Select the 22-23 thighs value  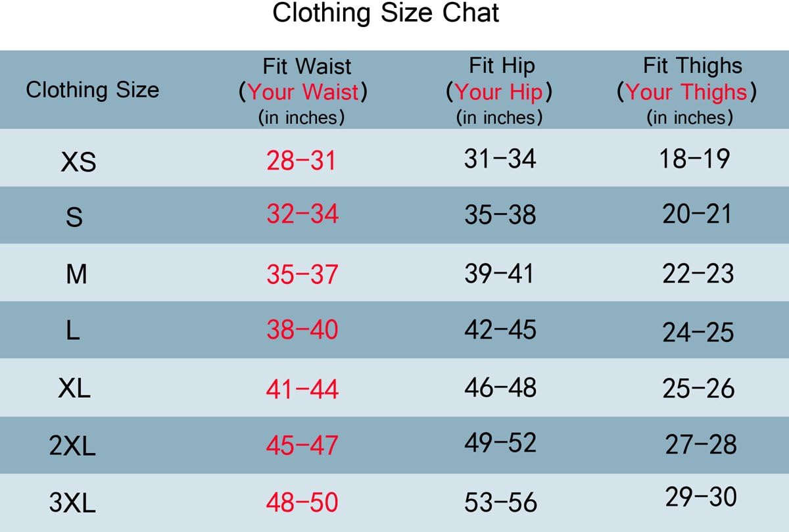(698, 274)
